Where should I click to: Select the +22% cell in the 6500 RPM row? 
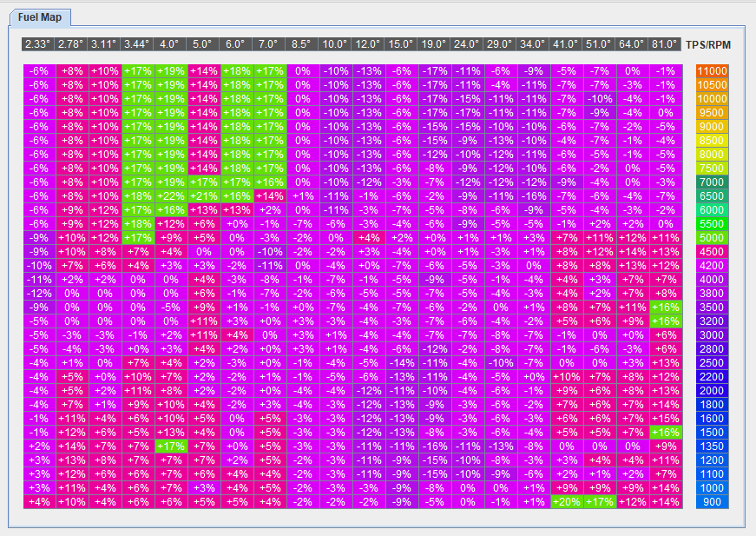171,196
